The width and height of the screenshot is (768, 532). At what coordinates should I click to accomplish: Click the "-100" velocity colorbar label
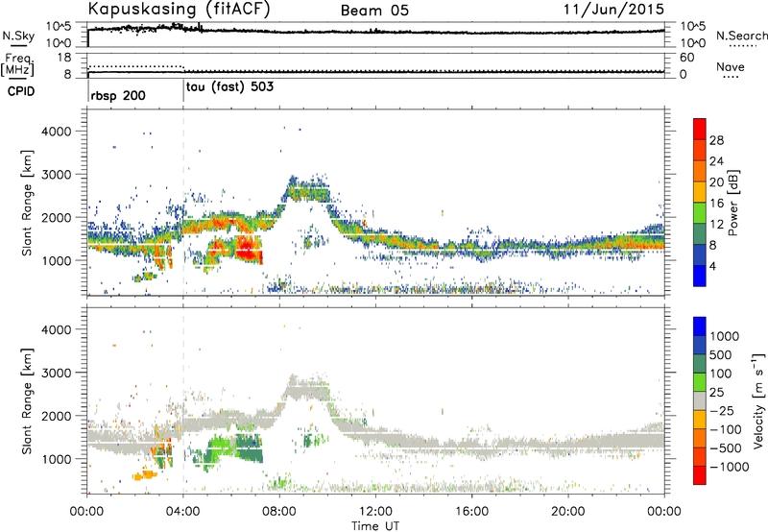click(725, 429)
